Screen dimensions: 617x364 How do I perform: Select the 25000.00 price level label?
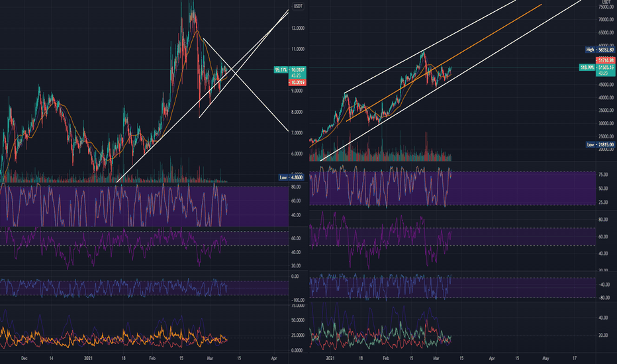pyautogui.click(x=606, y=136)
